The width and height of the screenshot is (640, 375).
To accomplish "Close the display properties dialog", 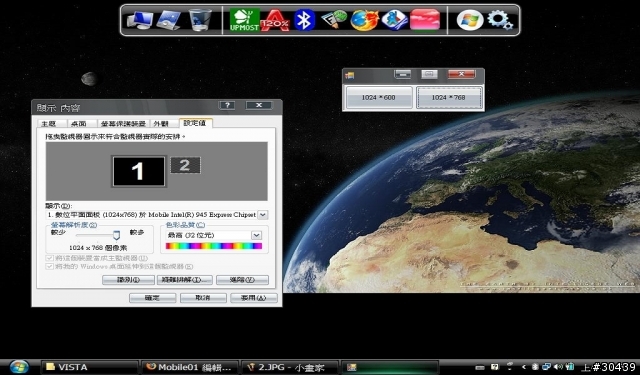I will (x=259, y=105).
